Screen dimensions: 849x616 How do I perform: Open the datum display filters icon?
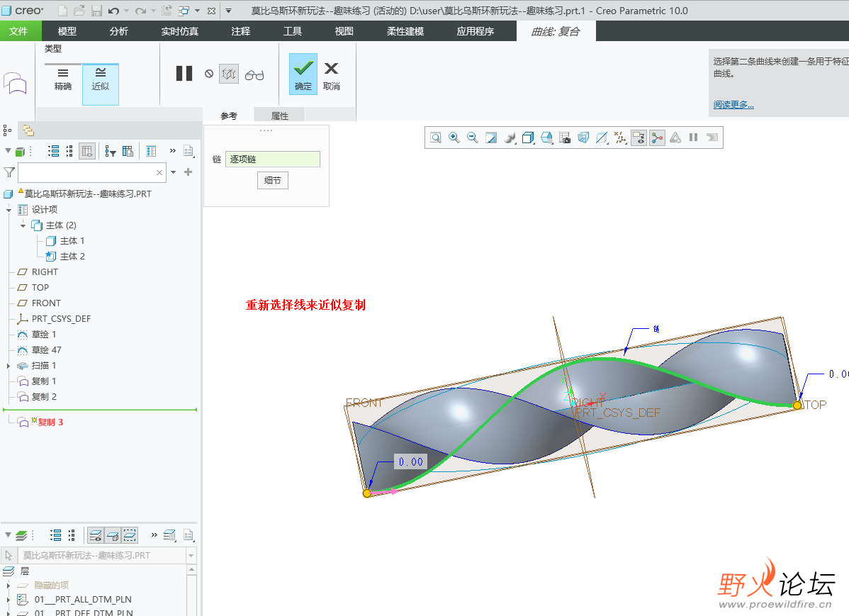point(620,138)
